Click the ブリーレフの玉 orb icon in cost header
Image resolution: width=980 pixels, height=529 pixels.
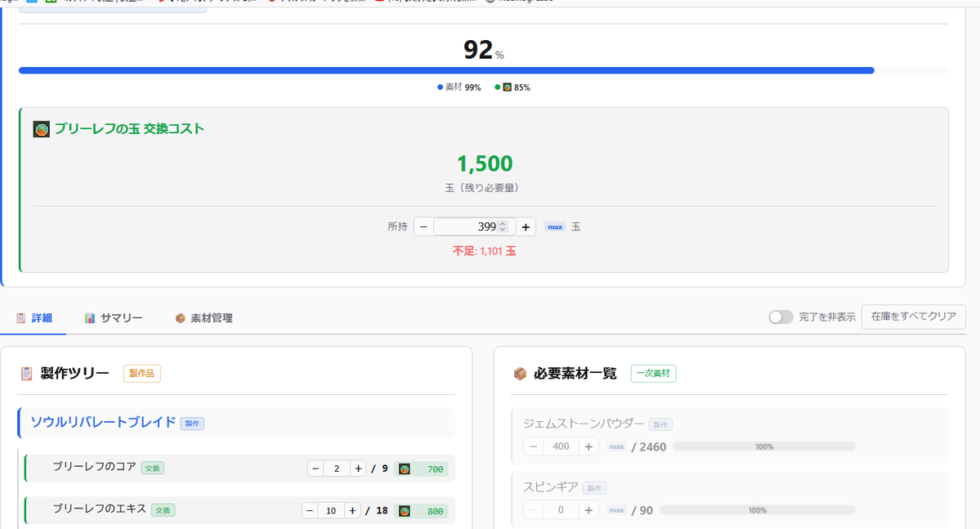click(x=41, y=129)
